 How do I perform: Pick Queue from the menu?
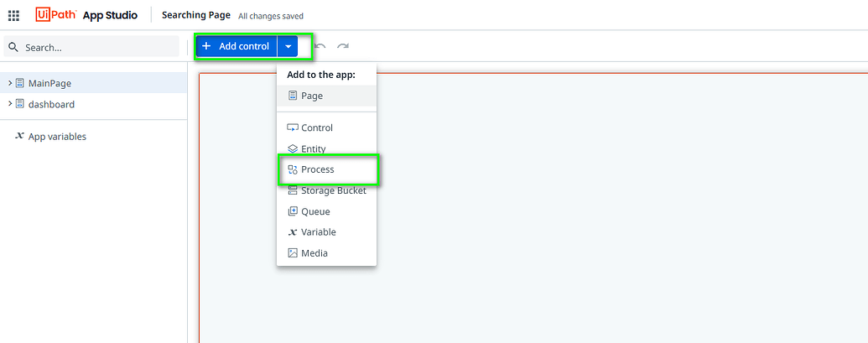coord(315,211)
